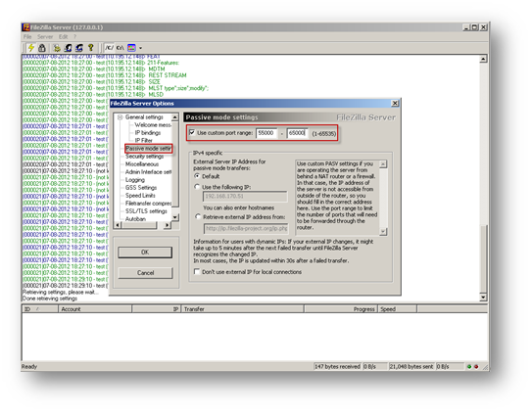Viewport: 532px width, 413px height.
Task: Click the green status LED in status bar
Action: point(469,367)
